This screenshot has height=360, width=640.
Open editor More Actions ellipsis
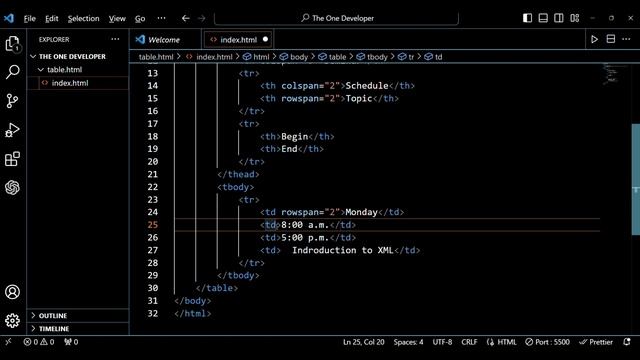[x=626, y=39]
